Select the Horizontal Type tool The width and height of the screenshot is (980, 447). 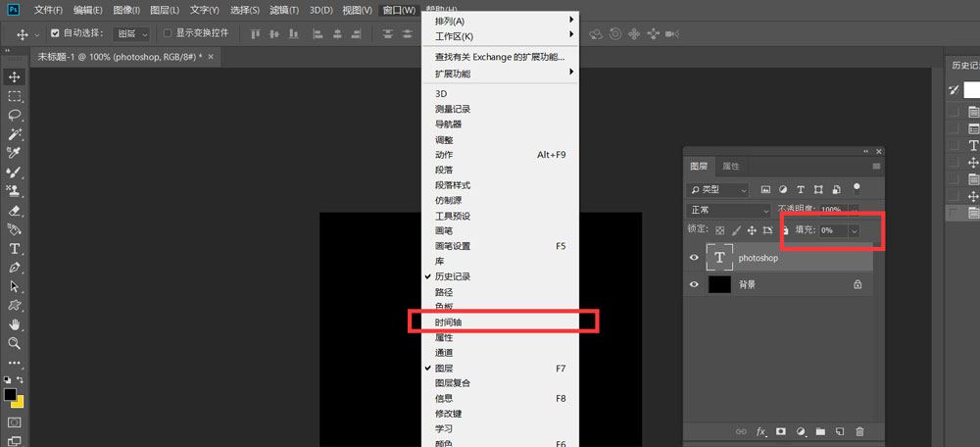click(14, 248)
